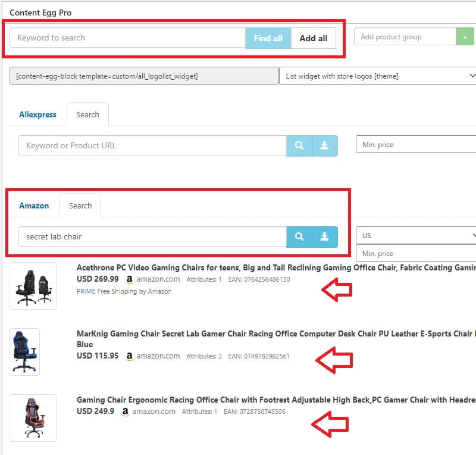Click Gaming Chair Ergonomic Racing Office title
This screenshot has width=476, height=455.
point(276,400)
